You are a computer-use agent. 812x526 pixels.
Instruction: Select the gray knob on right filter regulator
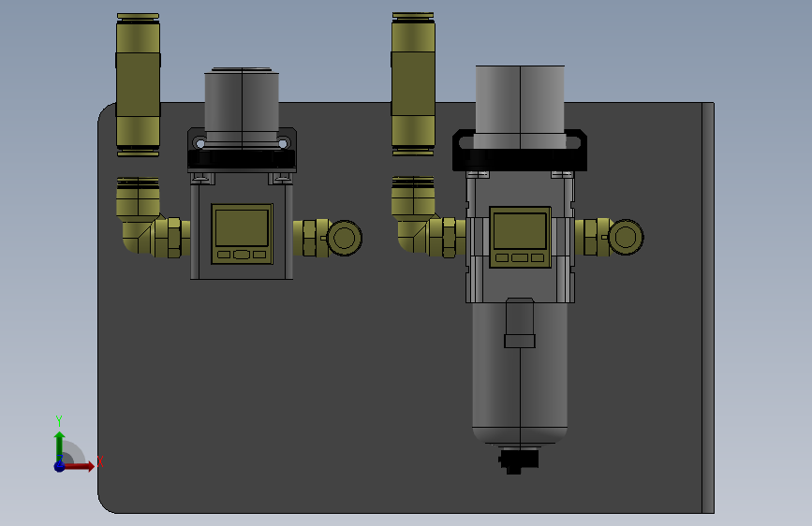[x=520, y=106]
